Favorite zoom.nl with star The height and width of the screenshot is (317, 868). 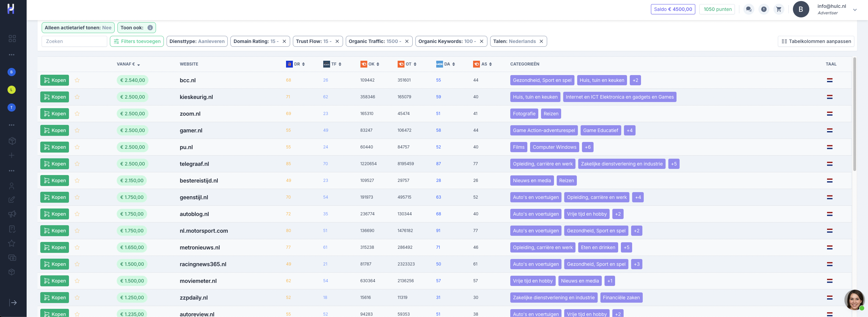(77, 114)
